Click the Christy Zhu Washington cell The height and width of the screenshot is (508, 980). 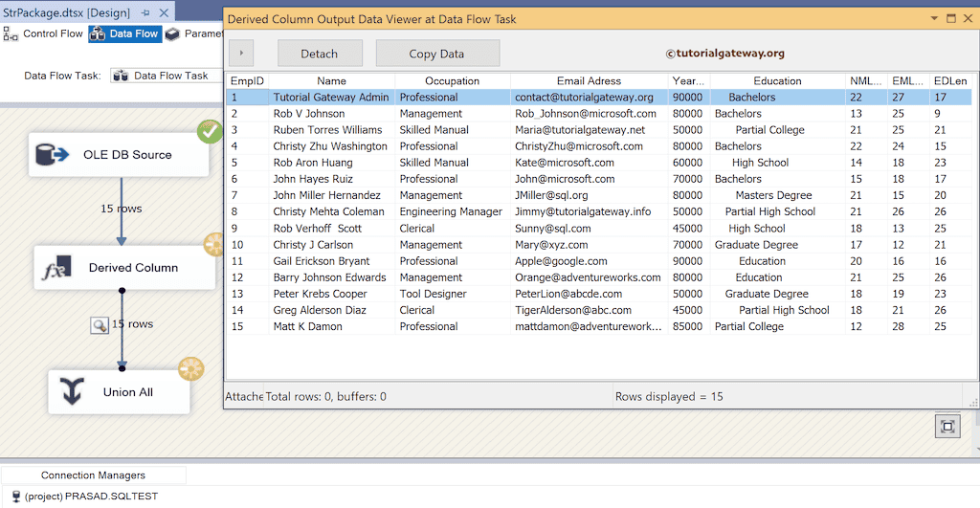point(330,146)
